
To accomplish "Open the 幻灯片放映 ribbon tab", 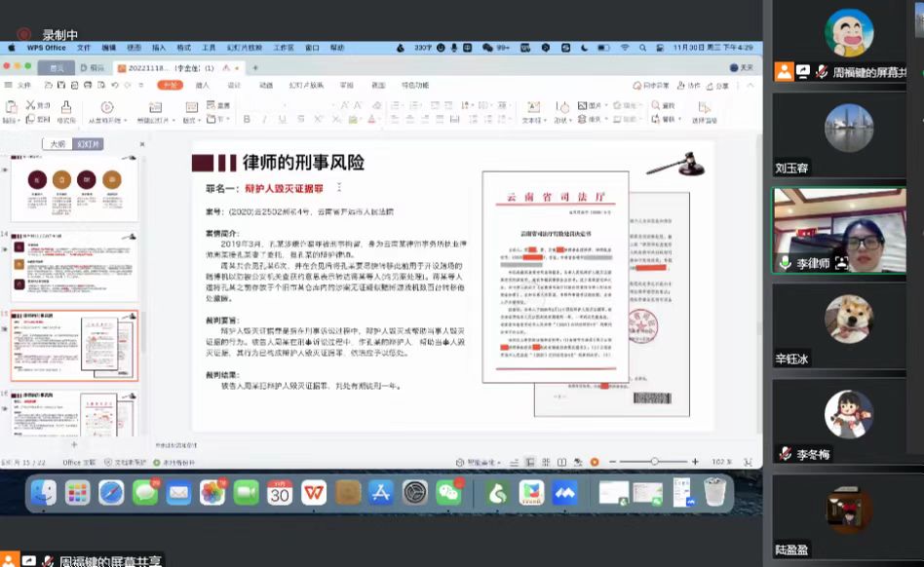I will [306, 86].
